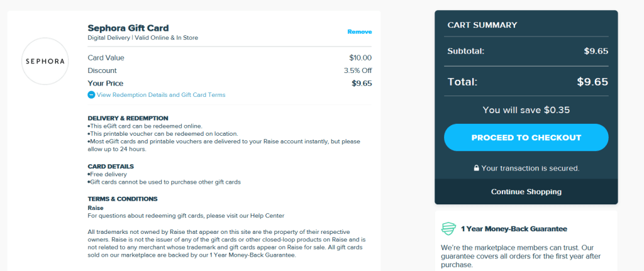Collapse redemption details with the minus icon

pos(91,95)
